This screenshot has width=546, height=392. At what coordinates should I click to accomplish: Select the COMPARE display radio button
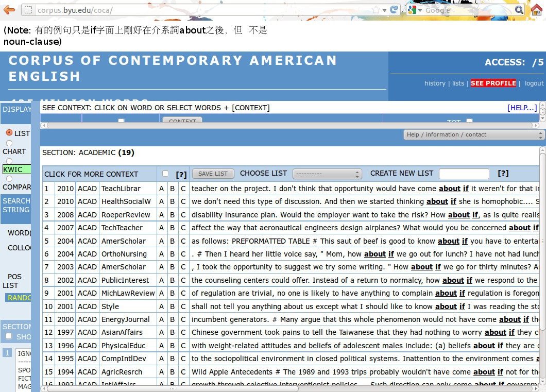[x=9, y=179]
